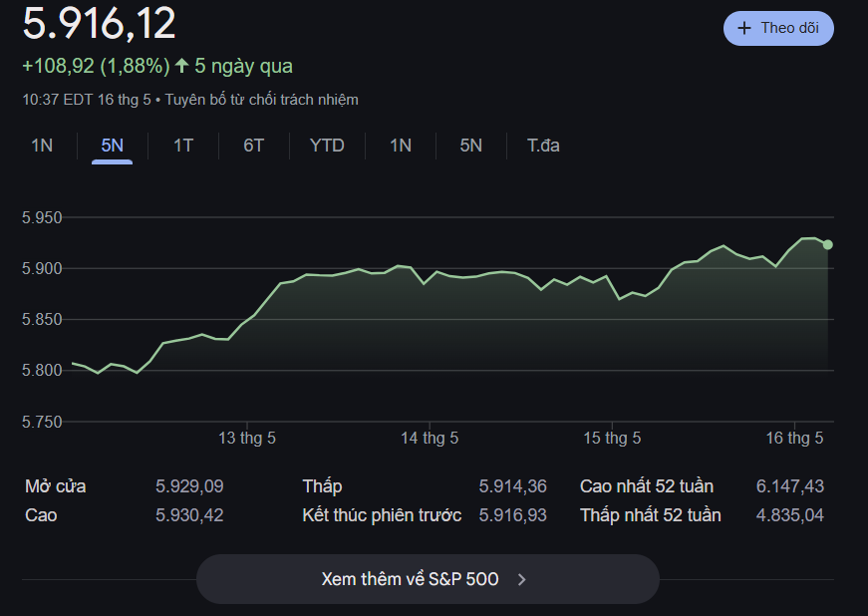Click the 52-week high value 6.147,43
Screen dimensions: 868x616
click(x=790, y=486)
